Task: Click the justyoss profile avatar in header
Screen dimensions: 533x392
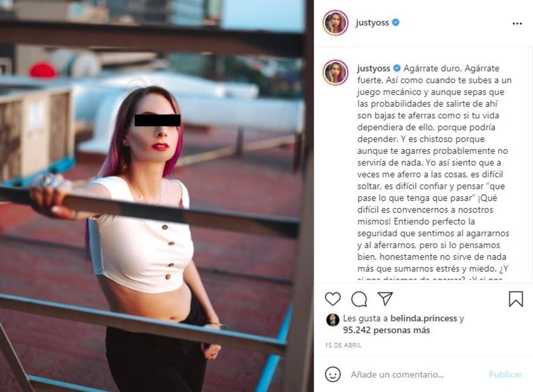Action: [x=335, y=23]
